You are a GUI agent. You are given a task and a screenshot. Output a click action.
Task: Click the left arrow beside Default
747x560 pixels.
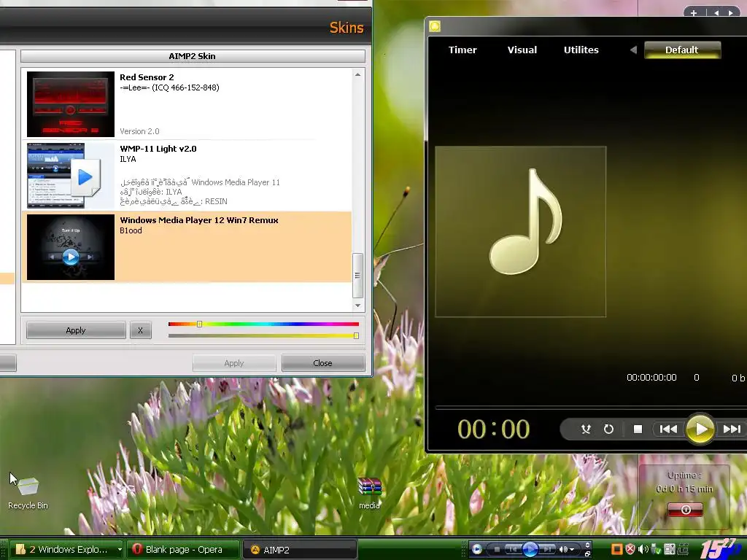(633, 50)
